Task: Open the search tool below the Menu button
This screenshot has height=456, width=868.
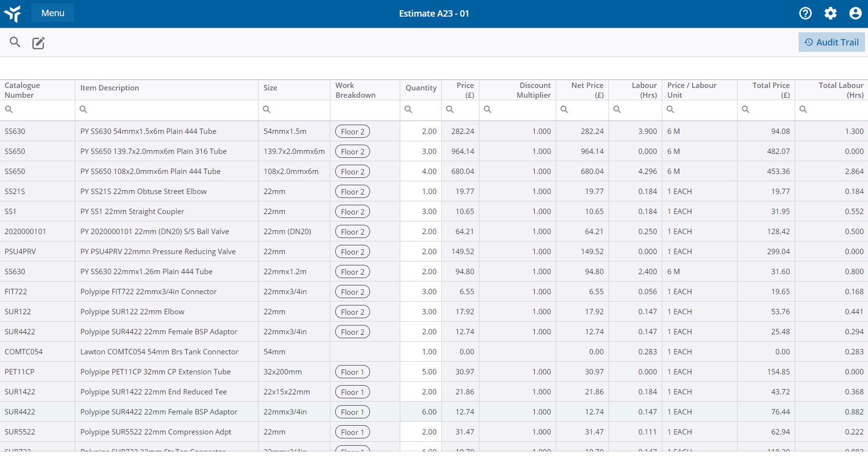Action: pos(15,43)
